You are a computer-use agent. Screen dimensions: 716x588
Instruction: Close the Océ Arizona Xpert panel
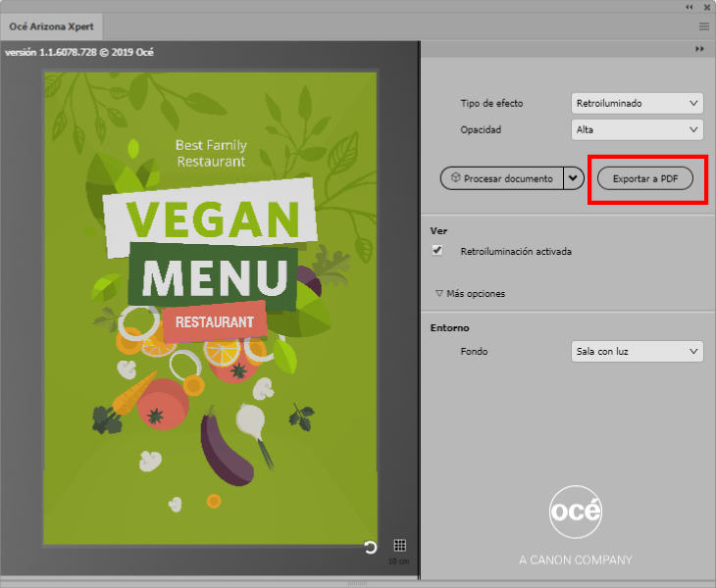[x=707, y=7]
